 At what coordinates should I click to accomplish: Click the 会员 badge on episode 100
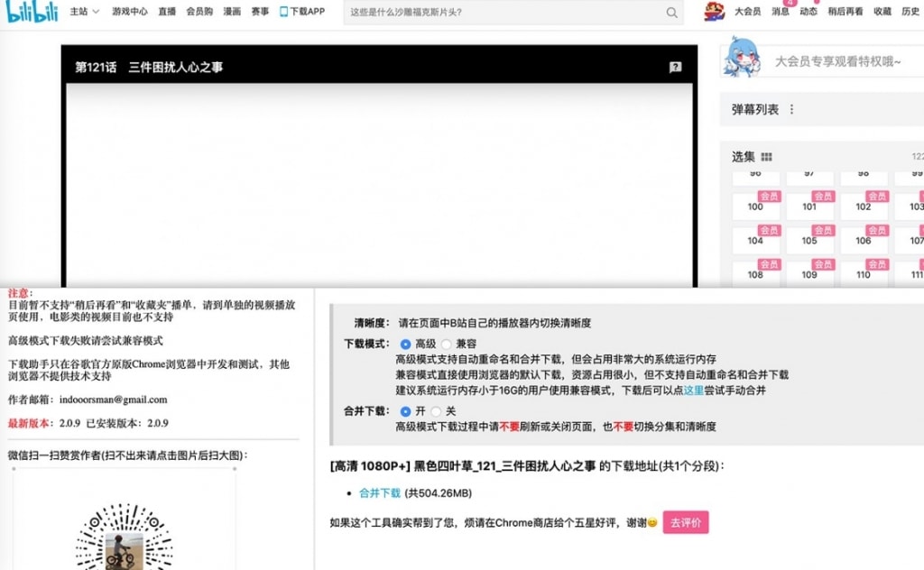pos(769,197)
